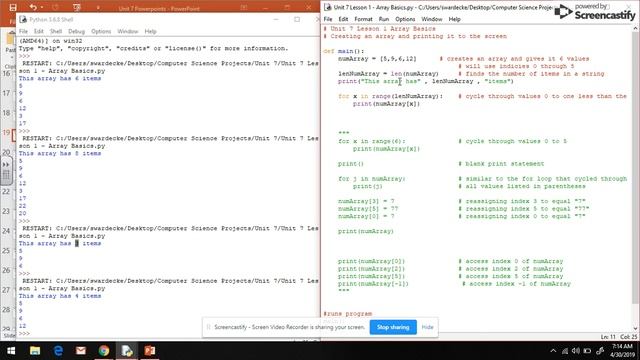Viewport: 640px width, 360px height.
Task: Click the print(numArray) line in editor
Action: (x=365, y=231)
